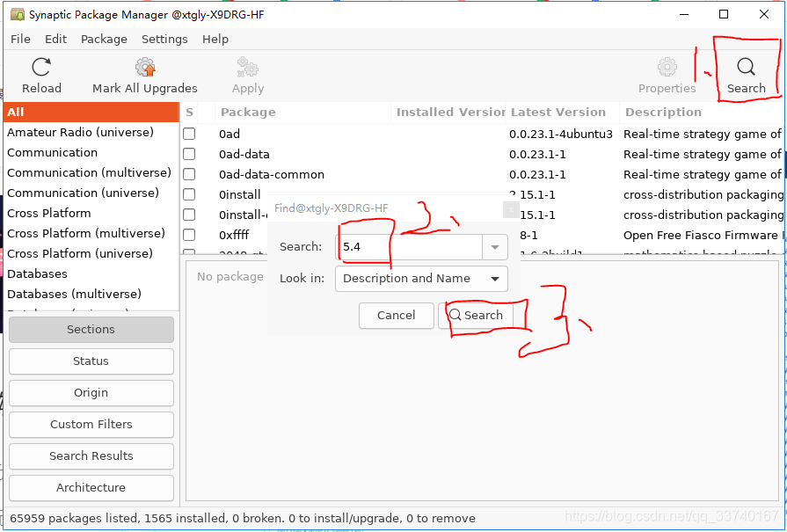Switch to Origin filter view
This screenshot has height=532, width=787.
91,393
